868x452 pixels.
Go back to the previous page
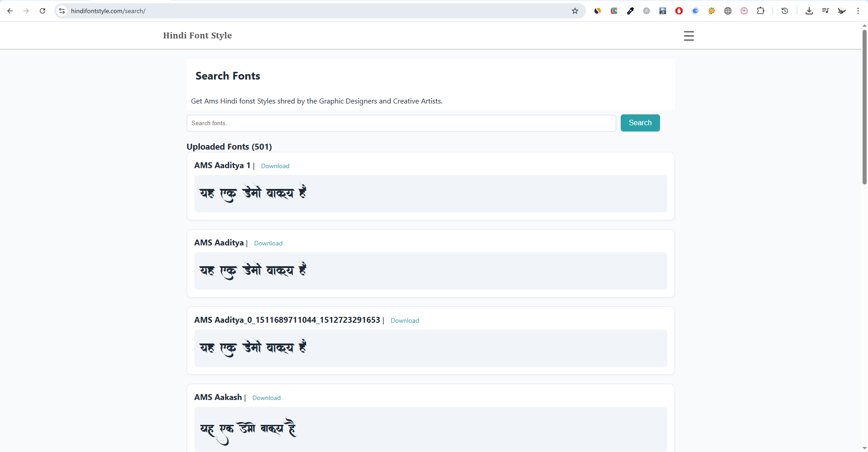[10, 11]
